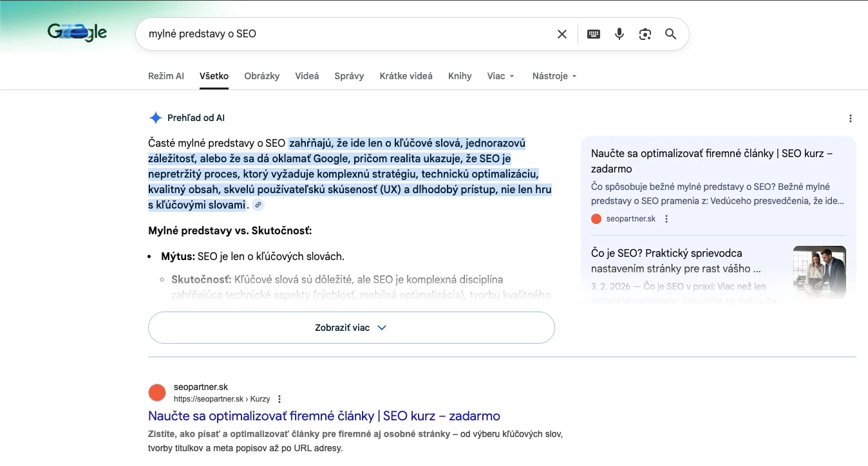Image resolution: width=868 pixels, height=466 pixels.
Task: Click the magnifying glass search button
Action: (671, 34)
